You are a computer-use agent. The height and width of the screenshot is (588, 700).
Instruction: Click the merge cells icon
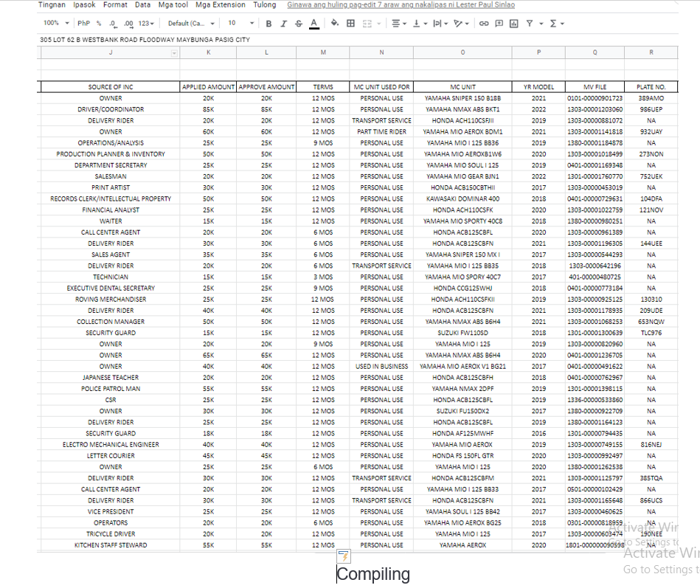(367, 24)
